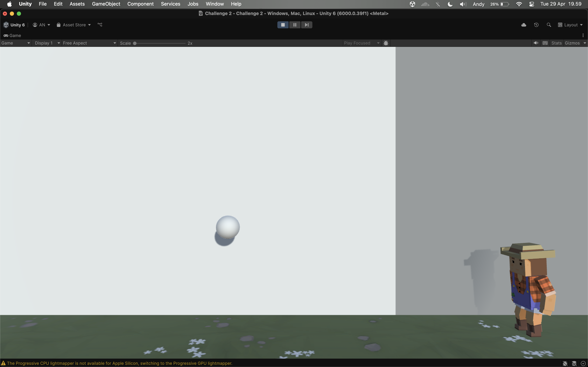The width and height of the screenshot is (588, 367).
Task: Open Unity Version Control cloud panel
Action: 524,25
